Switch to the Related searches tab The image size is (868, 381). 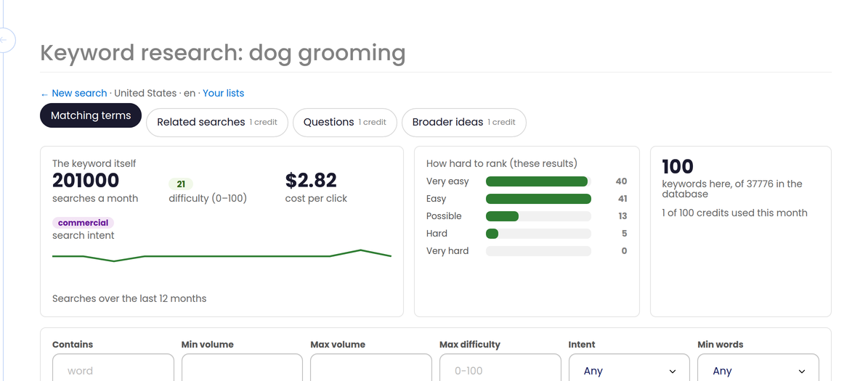217,122
